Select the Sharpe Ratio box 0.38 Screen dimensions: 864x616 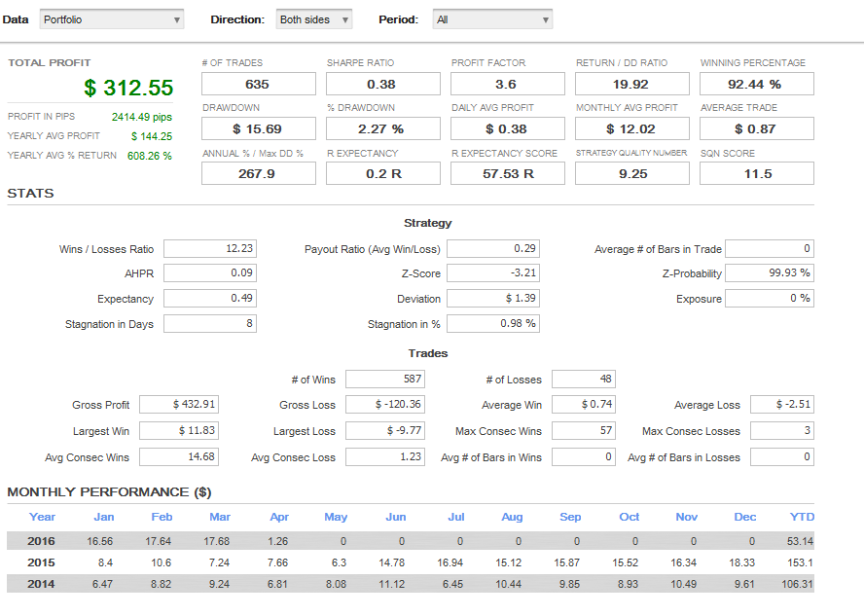pos(383,85)
